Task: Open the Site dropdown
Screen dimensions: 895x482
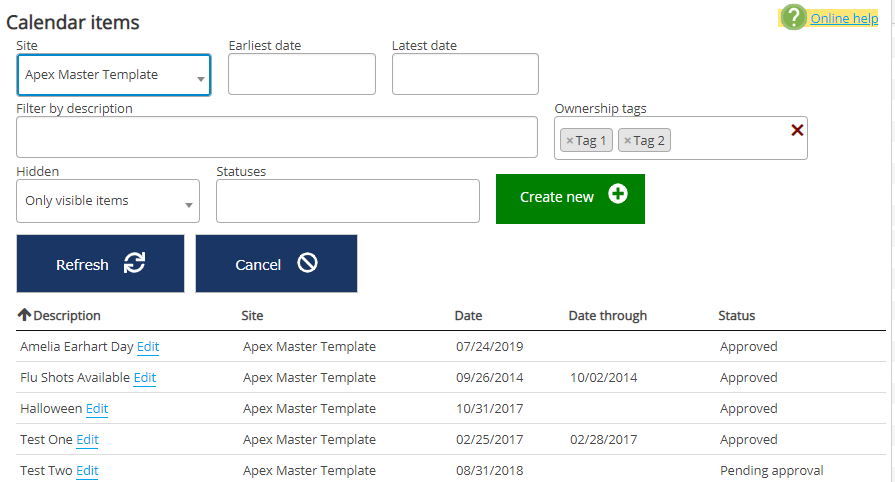Action: pos(113,75)
